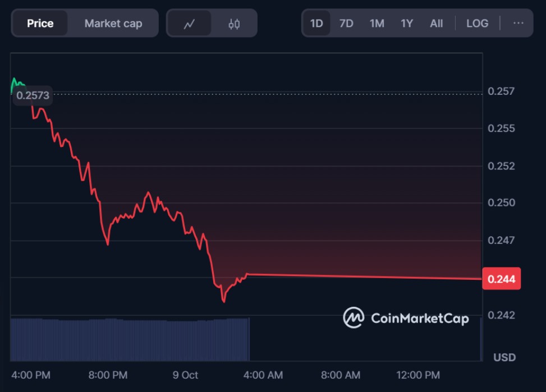
Task: Click the volume bars area
Action: pyautogui.click(x=129, y=339)
